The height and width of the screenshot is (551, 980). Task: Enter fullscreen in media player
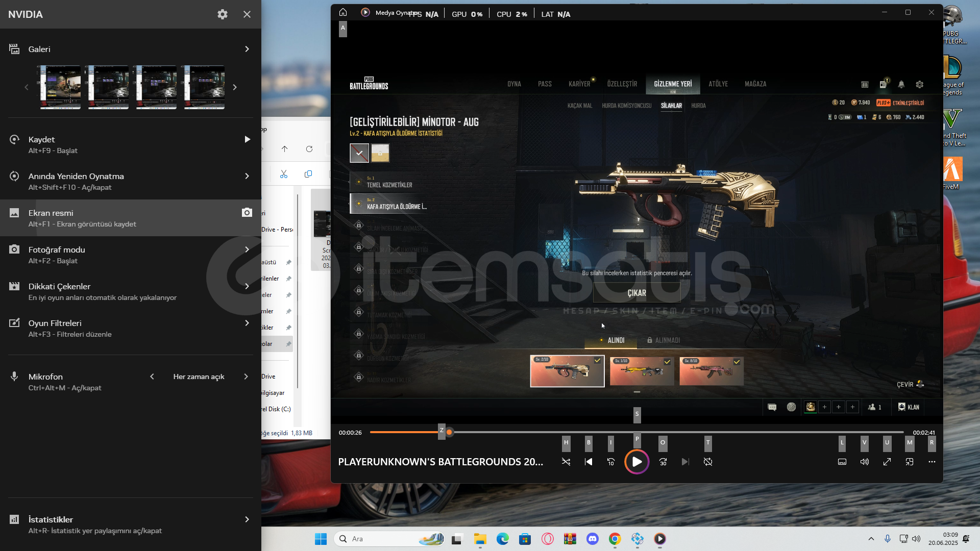coord(887,462)
